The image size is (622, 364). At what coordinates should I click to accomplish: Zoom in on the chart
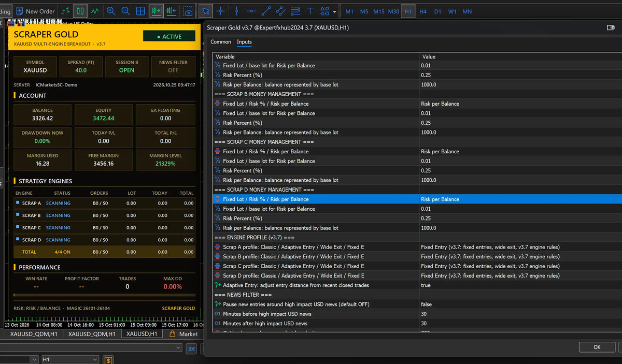pos(111,11)
